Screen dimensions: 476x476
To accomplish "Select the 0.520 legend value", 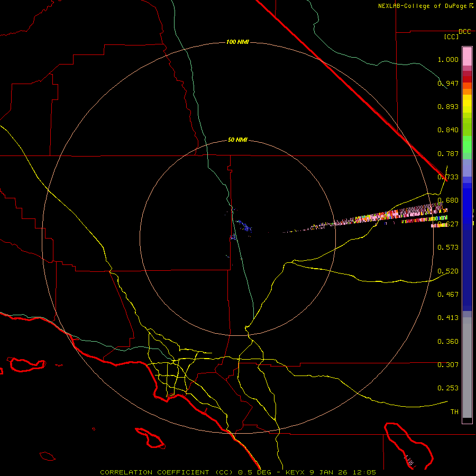I will pyautogui.click(x=448, y=271).
